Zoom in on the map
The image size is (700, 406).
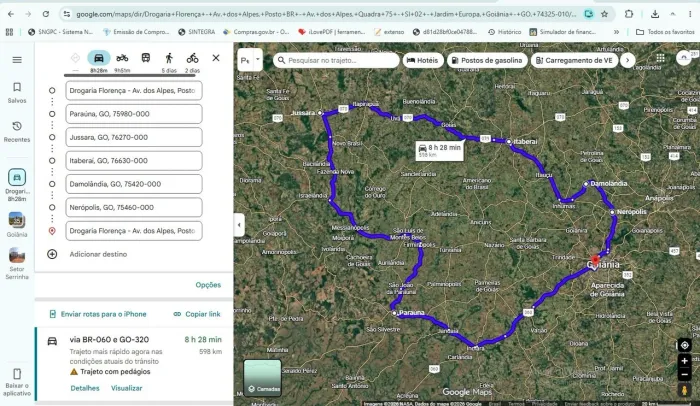[x=684, y=361]
